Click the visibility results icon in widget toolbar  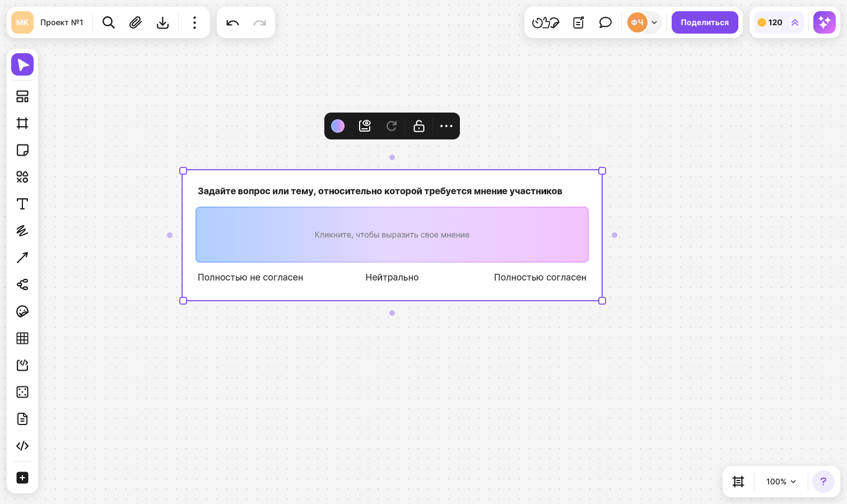click(x=365, y=126)
